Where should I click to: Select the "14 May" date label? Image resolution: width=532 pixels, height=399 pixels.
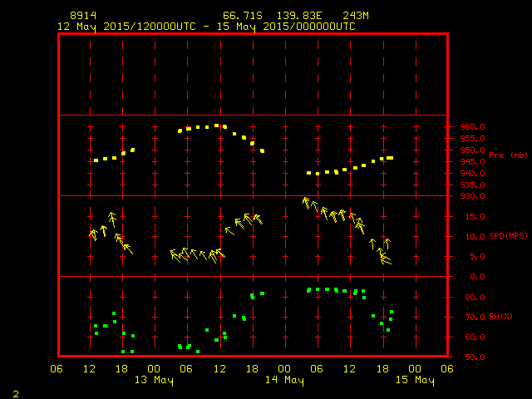(284, 380)
